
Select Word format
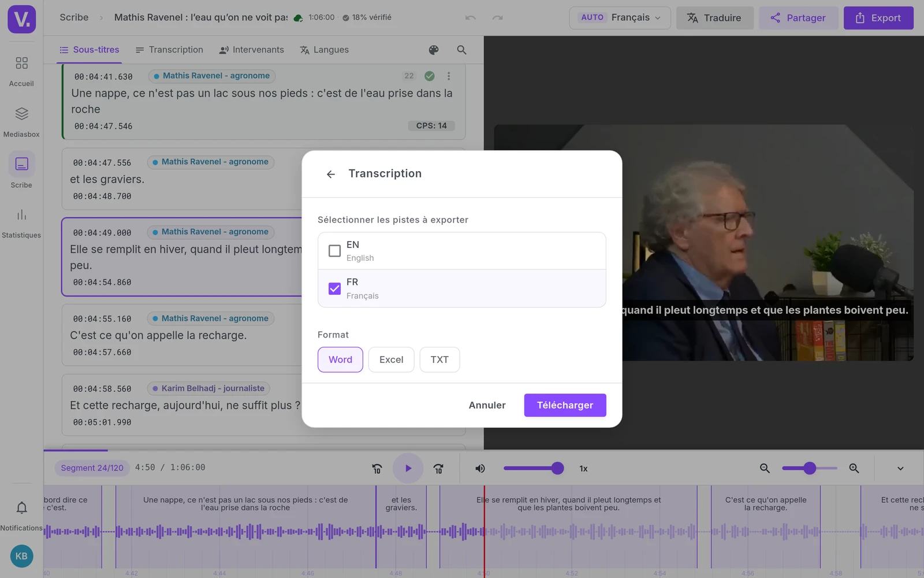(x=340, y=360)
